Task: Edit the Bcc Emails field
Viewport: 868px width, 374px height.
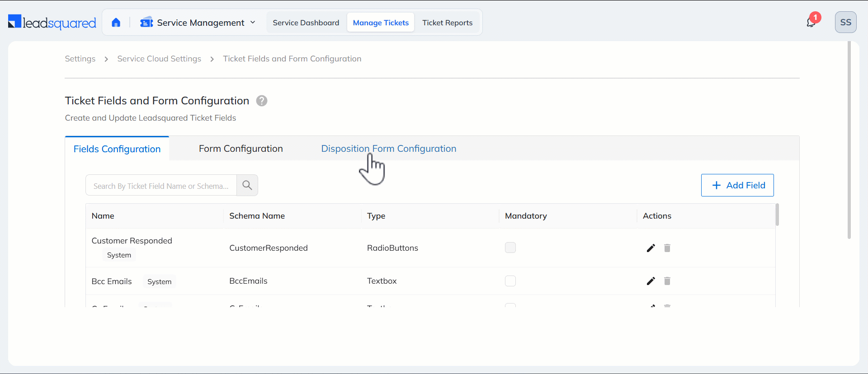Action: 651,281
